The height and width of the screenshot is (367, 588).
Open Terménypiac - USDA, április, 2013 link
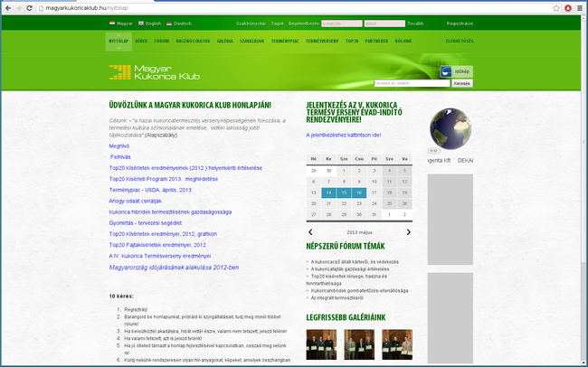click(151, 190)
